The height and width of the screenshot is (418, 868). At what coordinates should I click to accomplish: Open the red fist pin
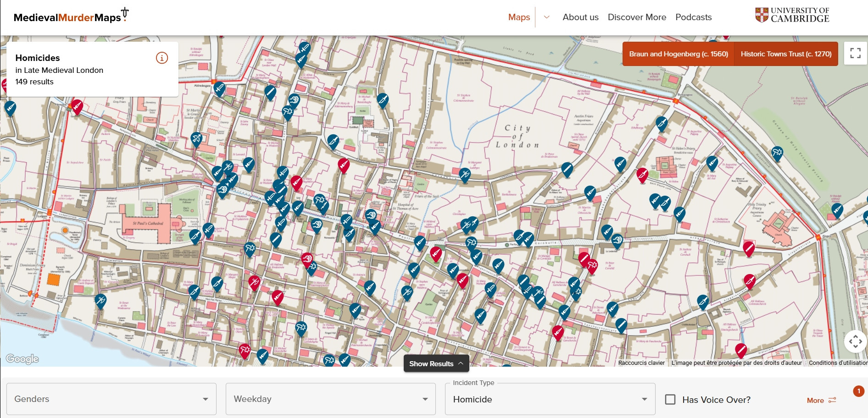[307, 261]
